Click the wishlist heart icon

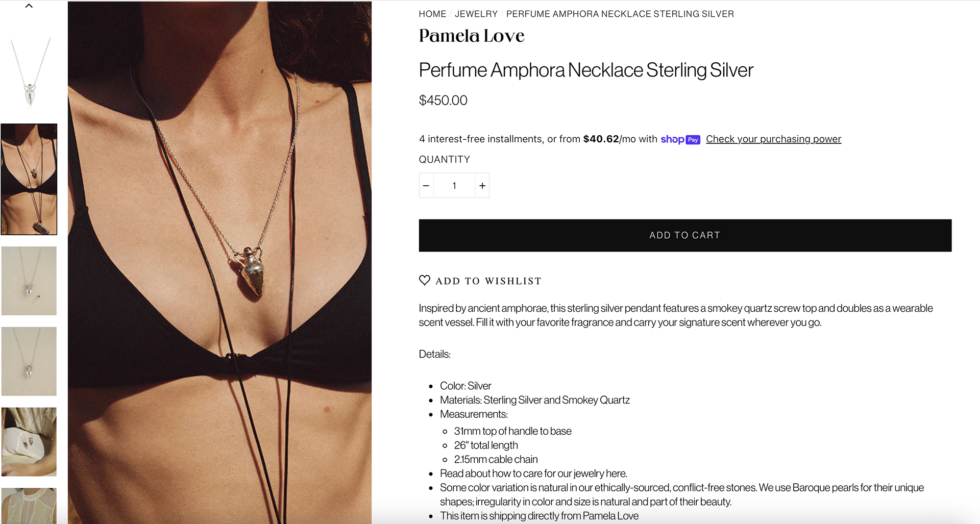coord(425,280)
